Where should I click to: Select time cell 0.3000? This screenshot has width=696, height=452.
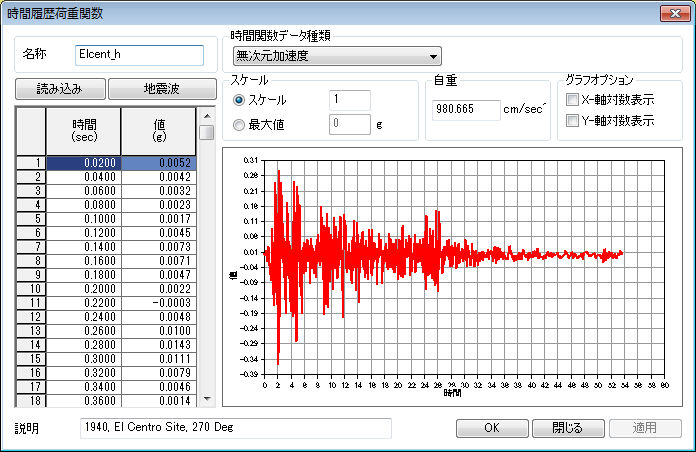(x=83, y=359)
